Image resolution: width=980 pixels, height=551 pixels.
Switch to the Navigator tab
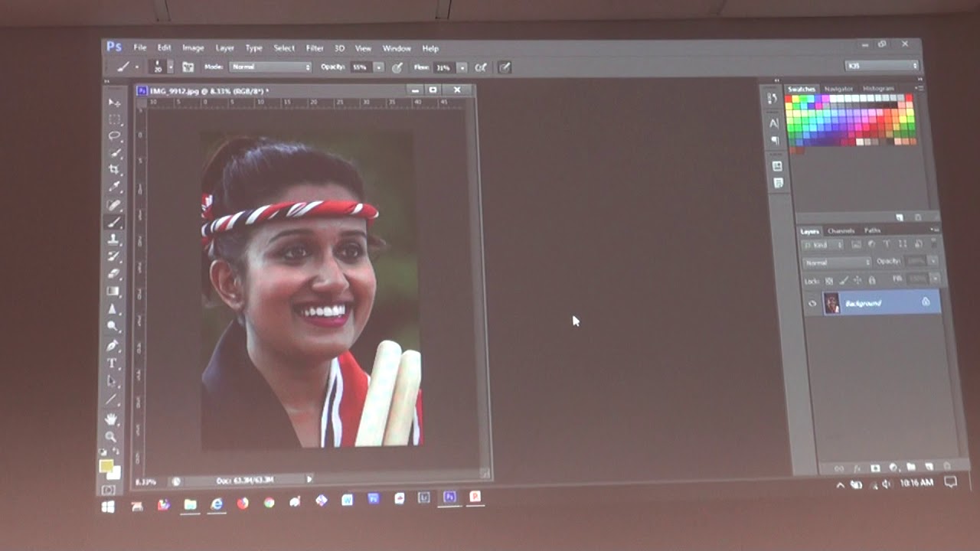point(840,89)
